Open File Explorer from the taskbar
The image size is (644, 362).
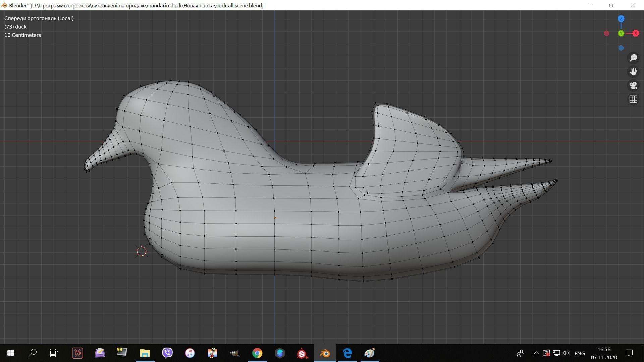point(145,353)
